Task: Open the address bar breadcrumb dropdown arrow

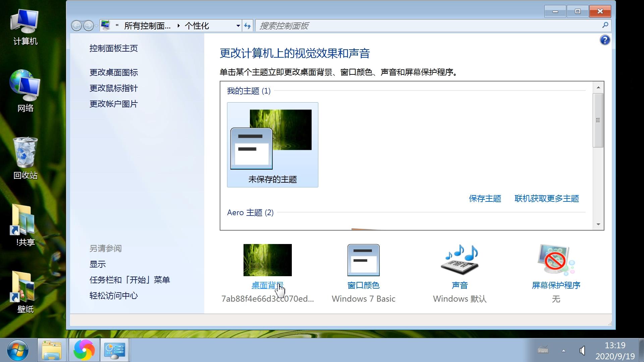Action: pos(238,25)
